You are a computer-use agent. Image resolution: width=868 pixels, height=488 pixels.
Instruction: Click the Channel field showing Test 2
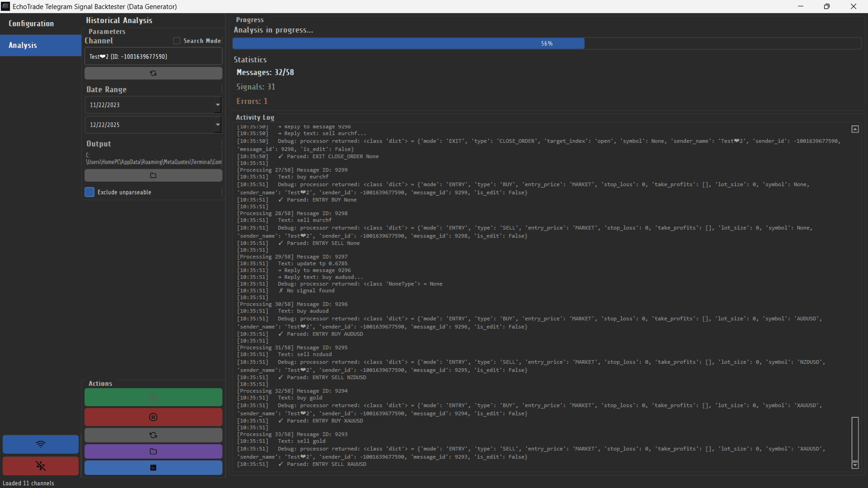153,56
